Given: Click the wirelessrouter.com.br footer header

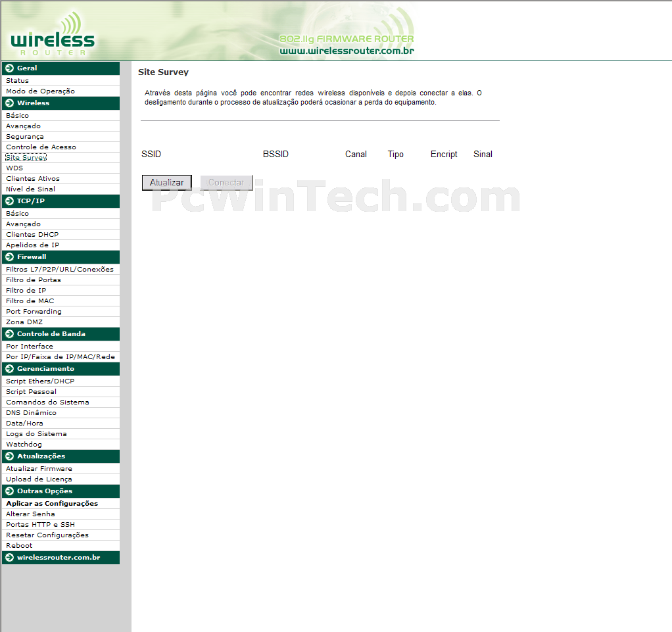Looking at the screenshot, I should pyautogui.click(x=61, y=558).
